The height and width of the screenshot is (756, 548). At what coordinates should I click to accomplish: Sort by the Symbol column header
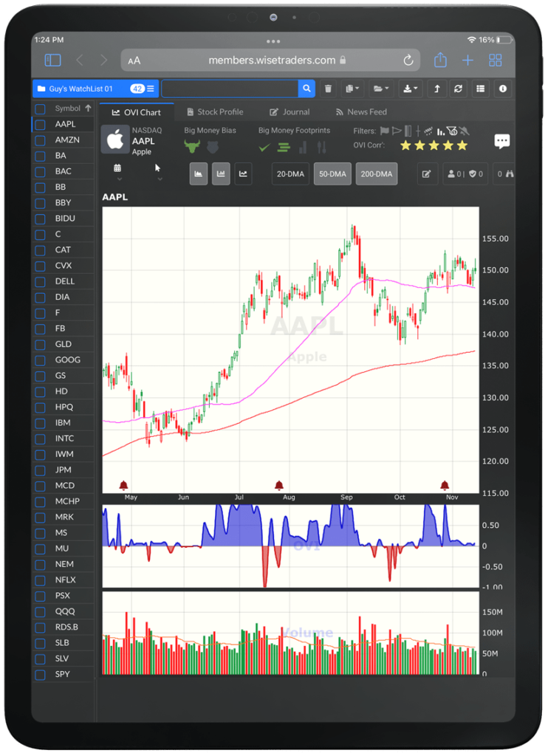click(x=72, y=109)
